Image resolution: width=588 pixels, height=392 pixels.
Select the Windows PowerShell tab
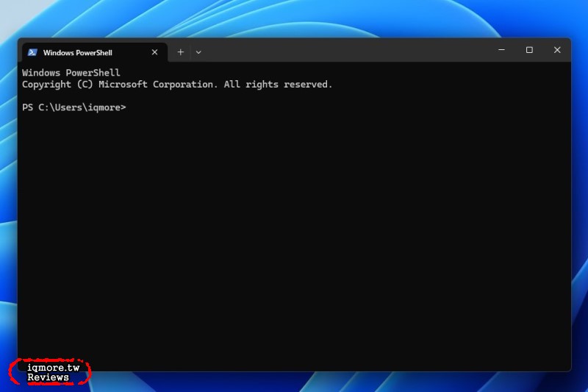95,52
